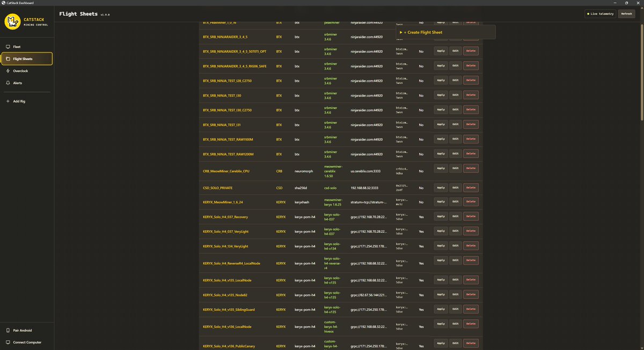Edit the BTX_SRB_NINJARAIDER_3_4_5_5070TI_OPT sheet
Screen dimensions: 644x350
pos(455,51)
